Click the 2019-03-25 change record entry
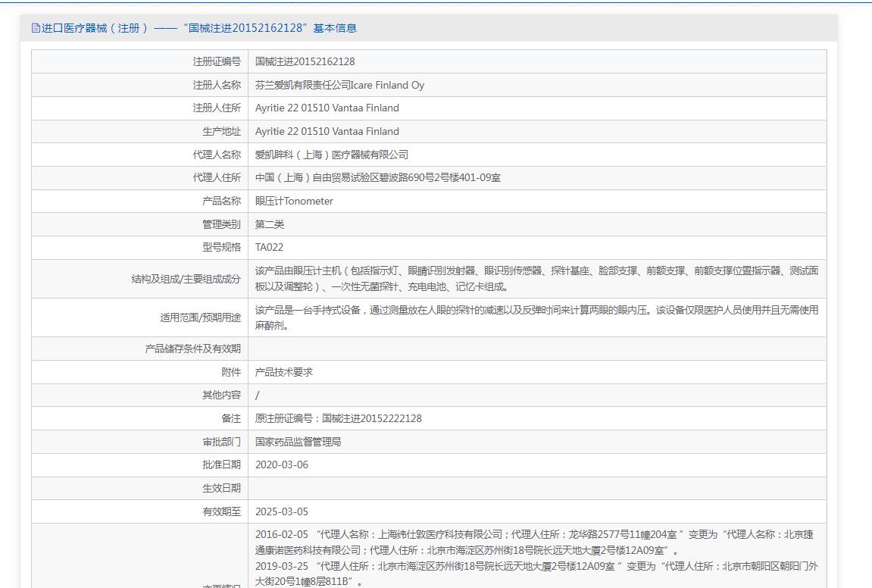The image size is (872, 588). pos(533,574)
